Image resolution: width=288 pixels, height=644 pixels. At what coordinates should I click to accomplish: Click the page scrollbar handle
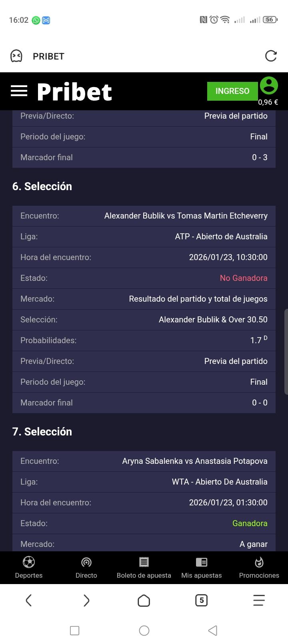[x=286, y=352]
